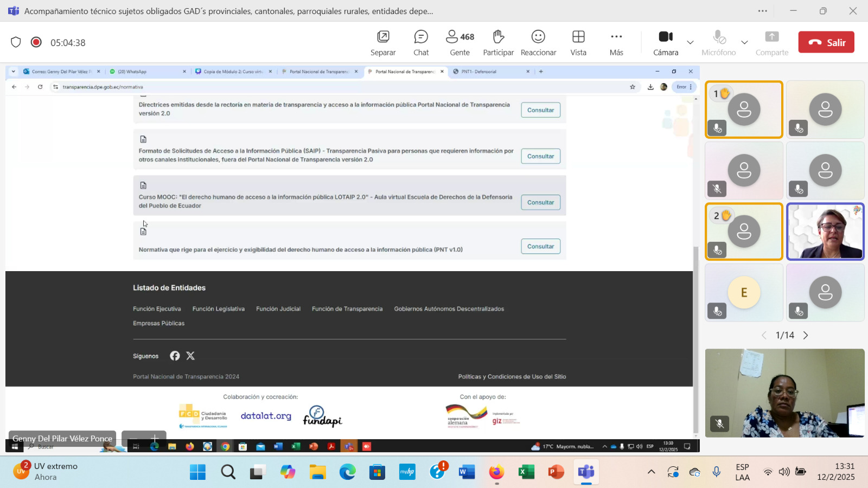Open the Gente participants list
Viewport: 868px width, 488px height.
(459, 42)
